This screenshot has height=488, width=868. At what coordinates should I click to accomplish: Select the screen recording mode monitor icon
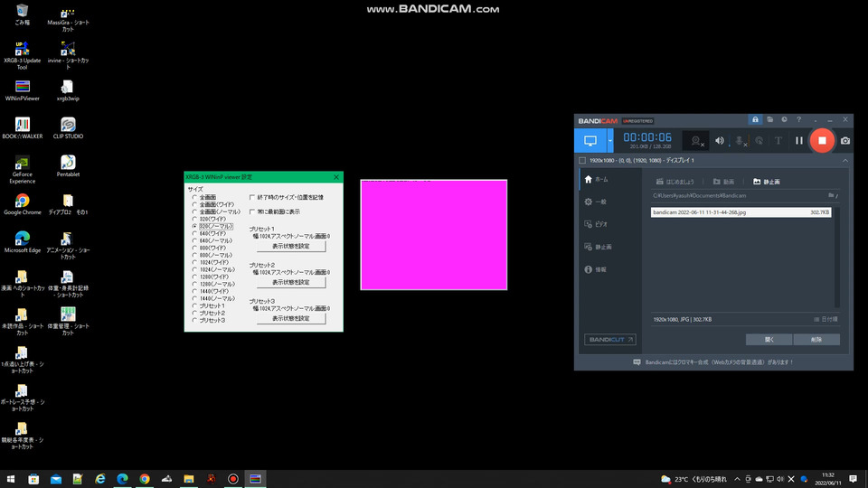(x=590, y=141)
